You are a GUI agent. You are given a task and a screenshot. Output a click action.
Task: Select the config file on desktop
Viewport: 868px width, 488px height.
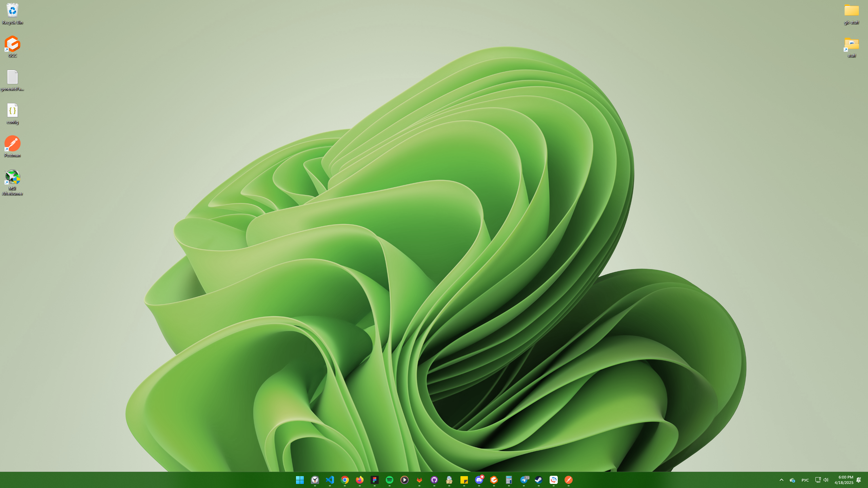13,114
